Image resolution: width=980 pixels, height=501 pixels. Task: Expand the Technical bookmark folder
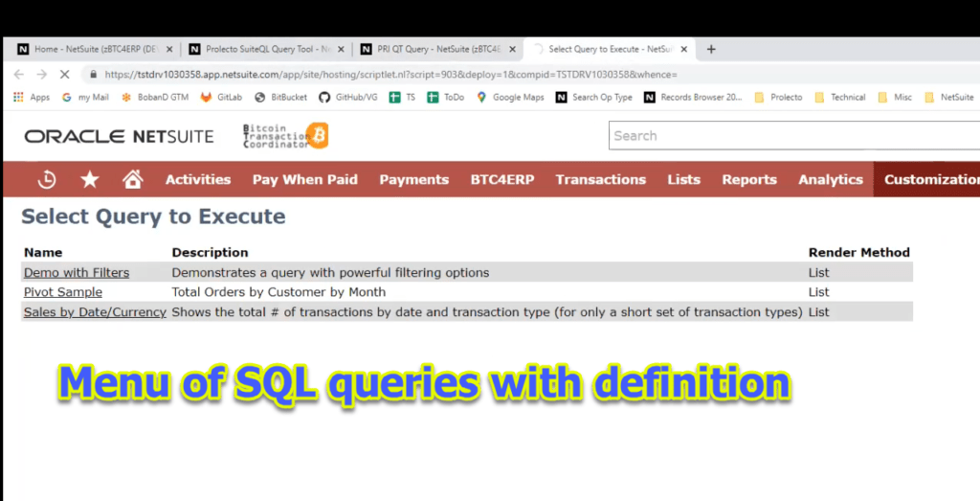840,97
